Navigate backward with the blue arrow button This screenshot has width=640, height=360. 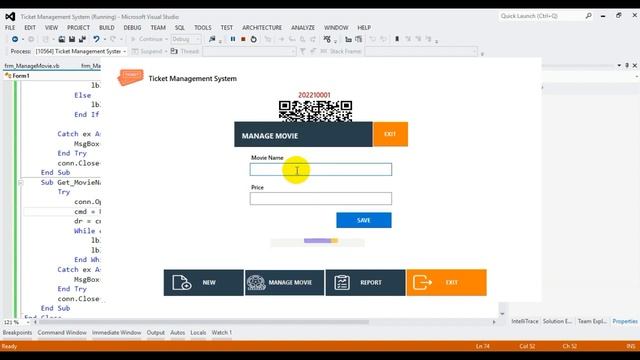click(x=15, y=39)
